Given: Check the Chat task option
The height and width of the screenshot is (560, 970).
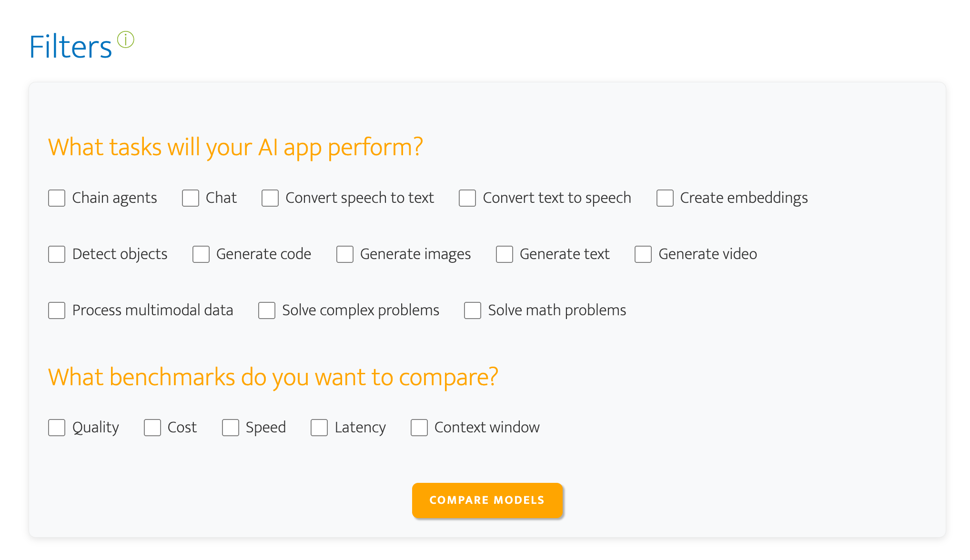Looking at the screenshot, I should [191, 198].
